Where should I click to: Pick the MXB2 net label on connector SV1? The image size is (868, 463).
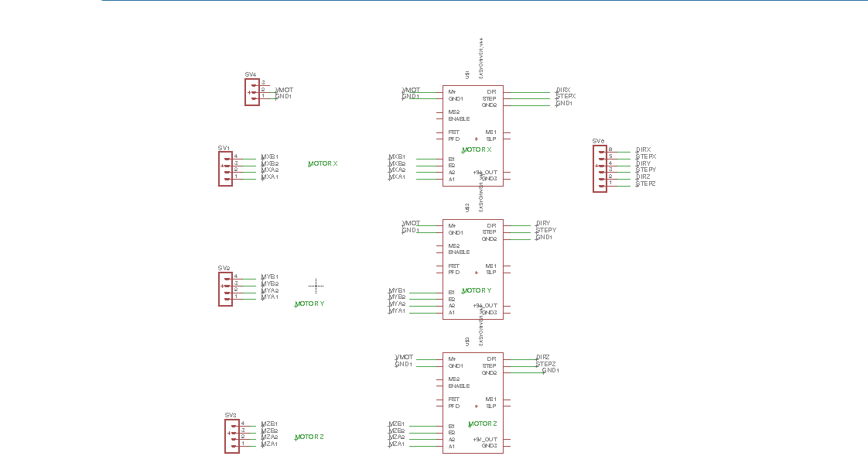coord(270,164)
